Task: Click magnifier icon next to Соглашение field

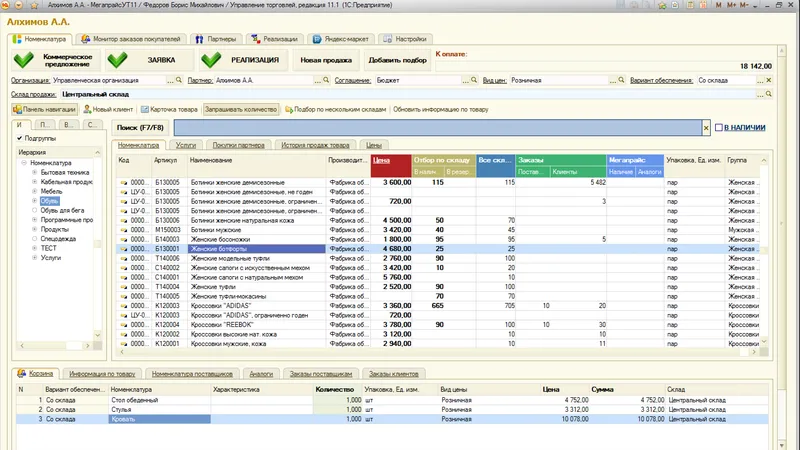Action: coord(473,80)
